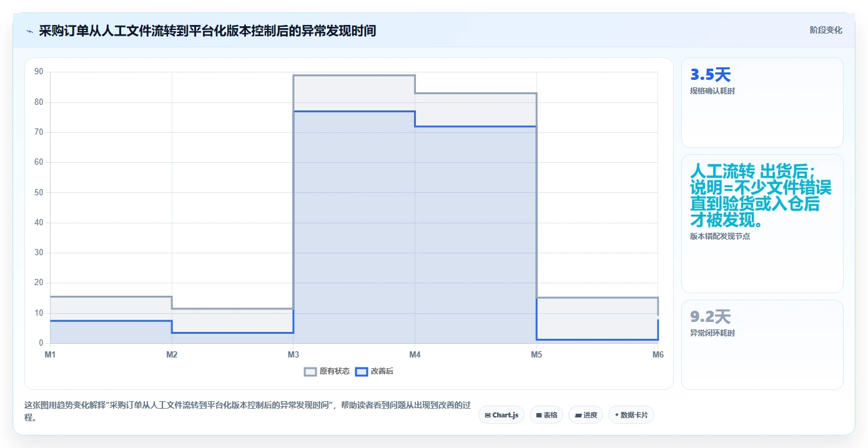This screenshot has height=448, width=868.
Task: Click the 异常闭环耗时 caption
Action: (713, 333)
